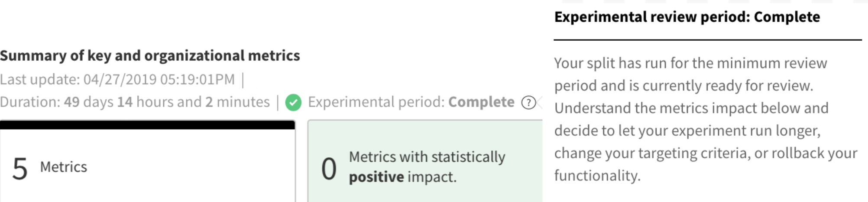Click the large number 5
Viewport: 868px width, 202px height.
(20, 169)
